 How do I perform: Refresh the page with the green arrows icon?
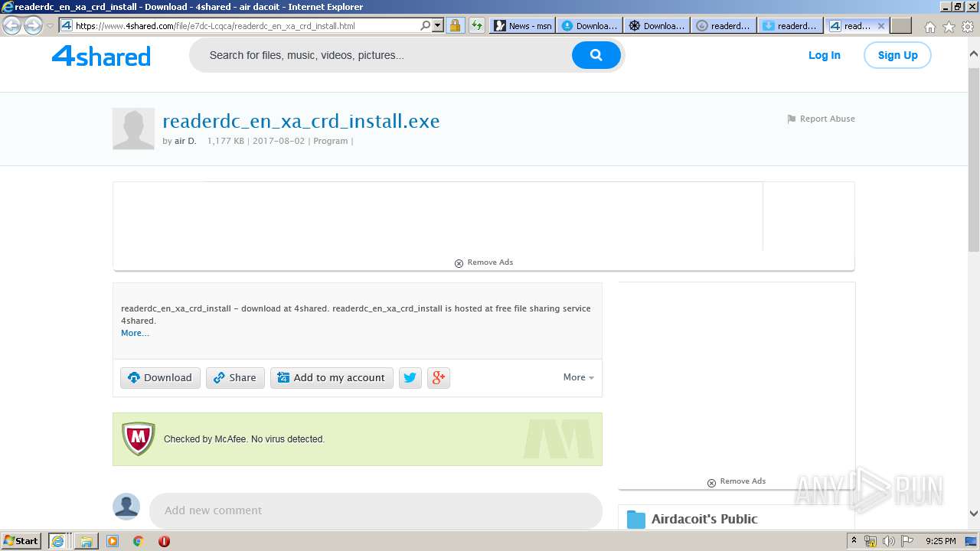pyautogui.click(x=477, y=25)
